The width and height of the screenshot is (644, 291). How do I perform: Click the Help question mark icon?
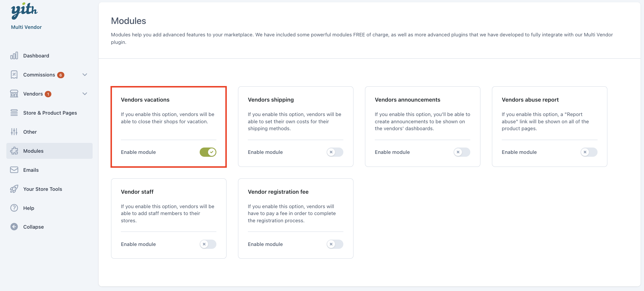pyautogui.click(x=14, y=208)
